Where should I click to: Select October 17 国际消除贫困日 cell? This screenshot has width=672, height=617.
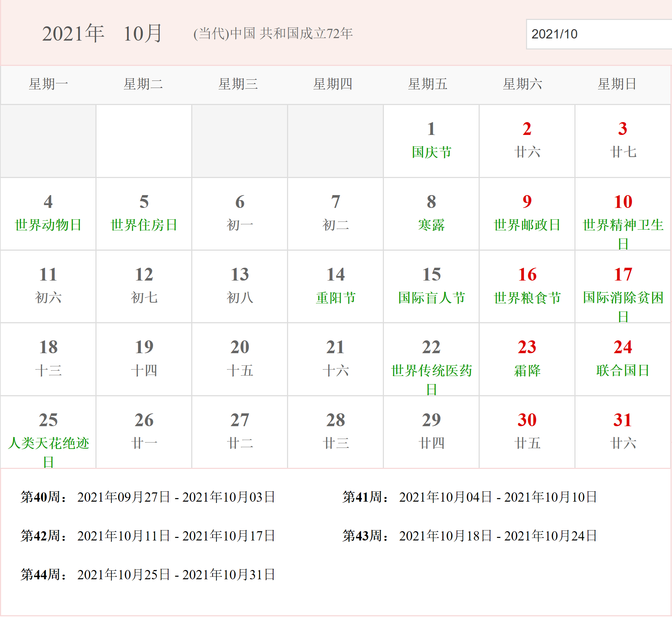[623, 287]
